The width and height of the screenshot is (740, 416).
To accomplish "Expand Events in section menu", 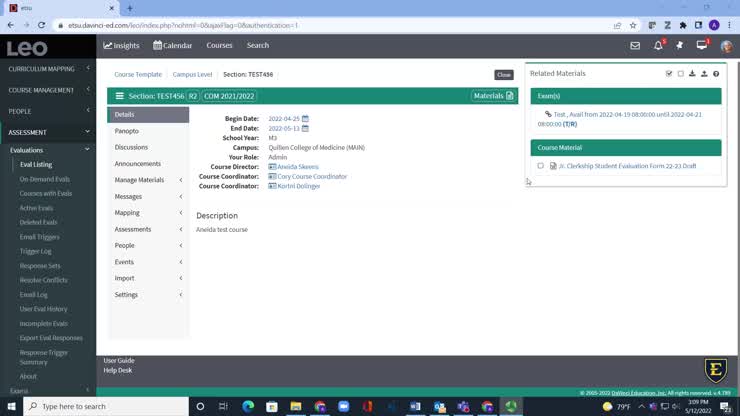I will (148, 262).
